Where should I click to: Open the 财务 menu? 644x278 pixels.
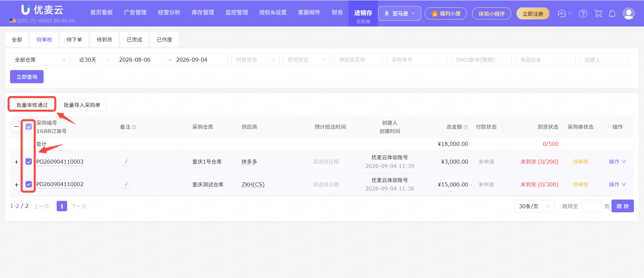[x=337, y=12]
